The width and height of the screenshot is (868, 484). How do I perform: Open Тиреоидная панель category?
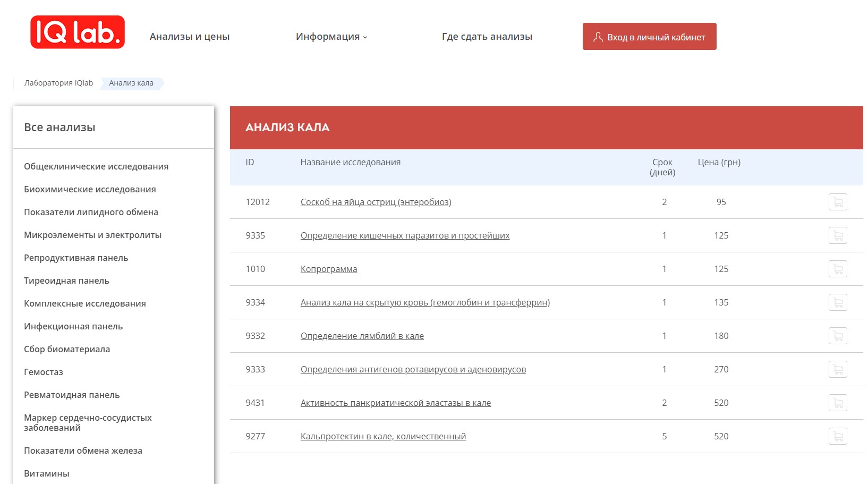66,281
